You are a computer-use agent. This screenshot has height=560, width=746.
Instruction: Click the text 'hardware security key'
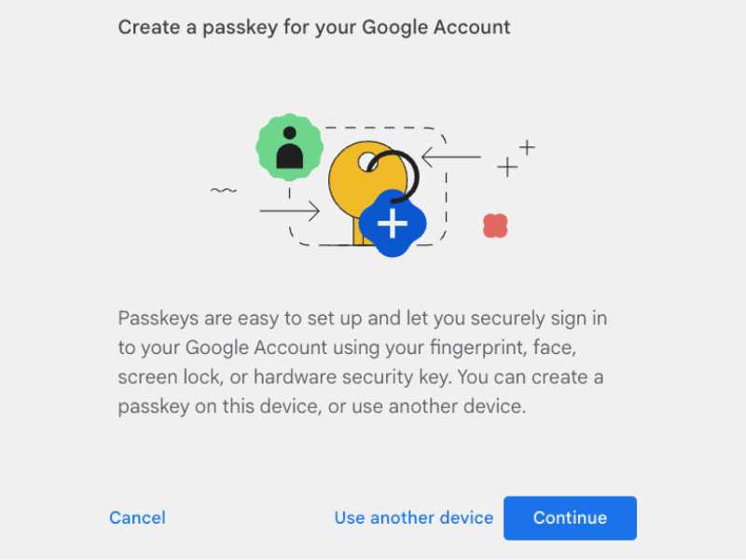352,377
